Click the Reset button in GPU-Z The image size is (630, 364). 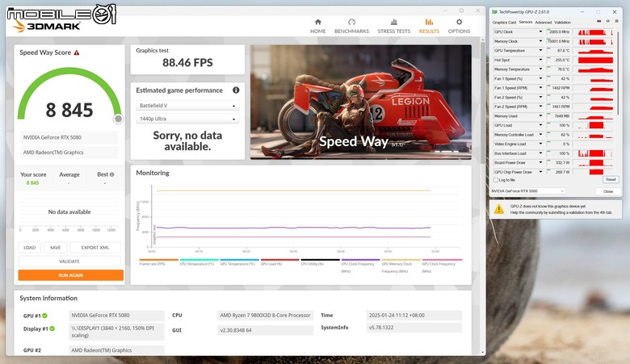coord(611,180)
